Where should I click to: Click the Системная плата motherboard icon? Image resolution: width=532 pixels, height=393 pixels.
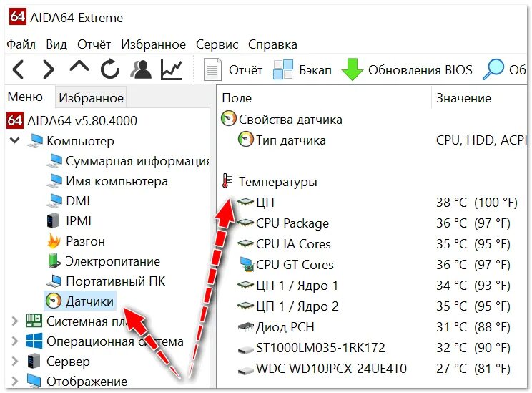[34, 321]
